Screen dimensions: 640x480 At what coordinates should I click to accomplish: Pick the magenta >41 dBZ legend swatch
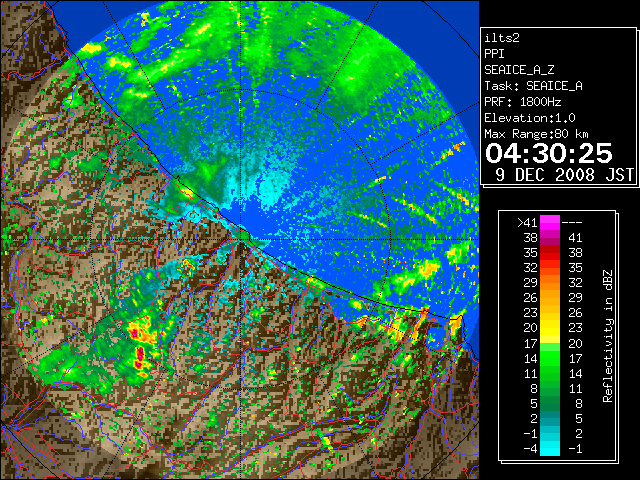click(x=550, y=223)
